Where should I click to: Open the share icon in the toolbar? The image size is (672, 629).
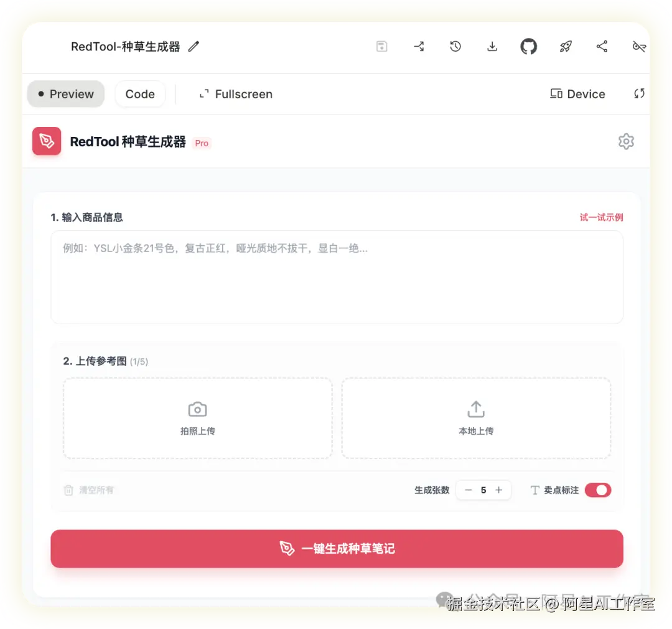tap(602, 46)
